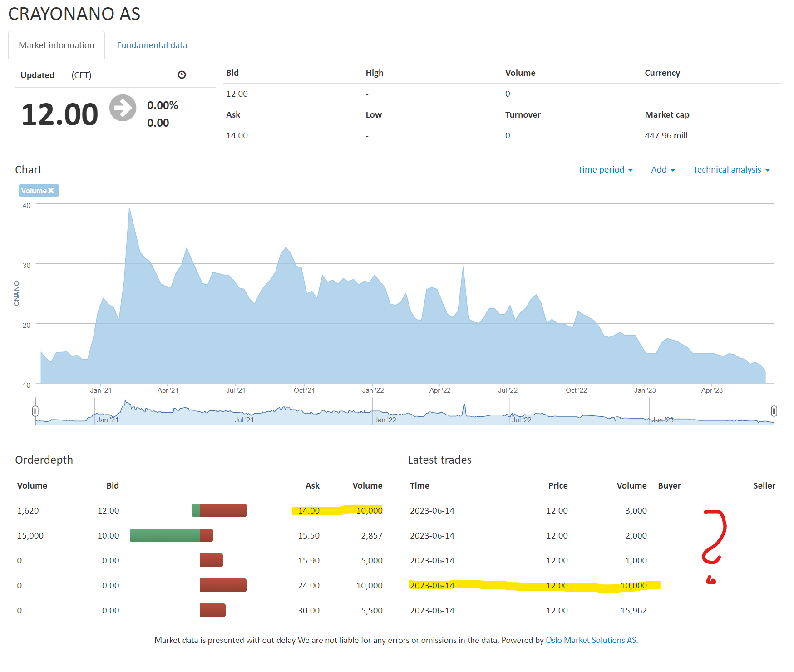Screen dimensions: 794x672
Task: Select the 15.50 ask price row
Action: click(x=309, y=535)
